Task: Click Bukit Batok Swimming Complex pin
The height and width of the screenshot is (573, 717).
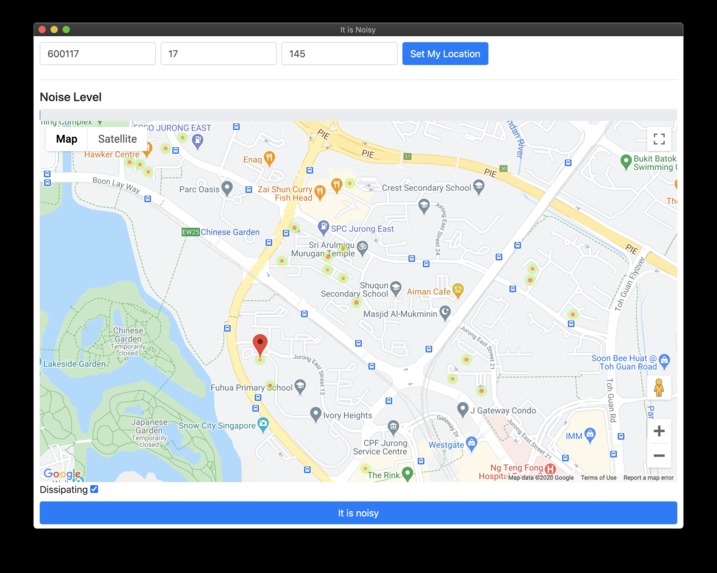Action: tap(626, 161)
